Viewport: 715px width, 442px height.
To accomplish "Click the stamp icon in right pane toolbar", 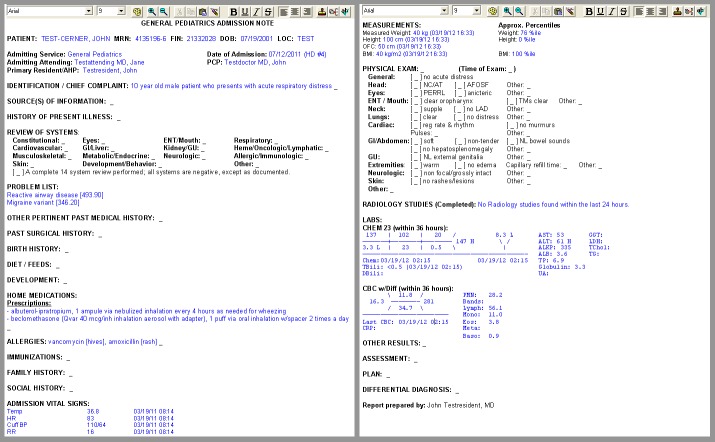I will tap(677, 11).
